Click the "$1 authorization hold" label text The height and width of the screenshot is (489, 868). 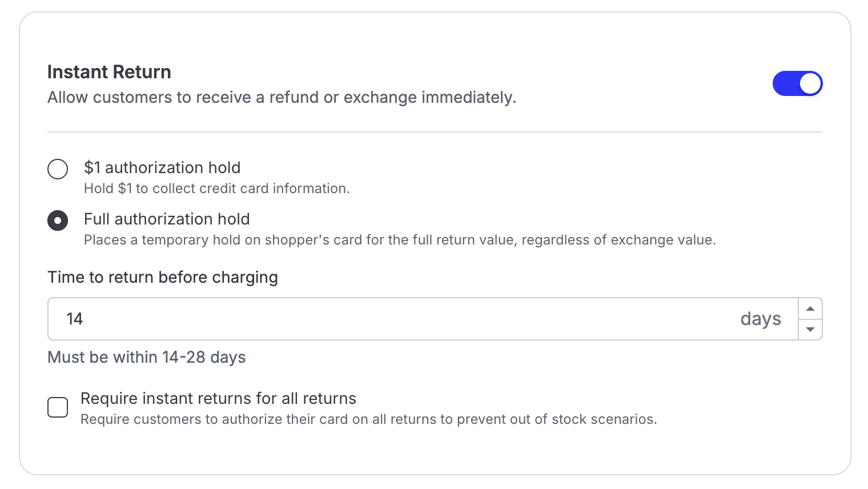click(x=162, y=167)
